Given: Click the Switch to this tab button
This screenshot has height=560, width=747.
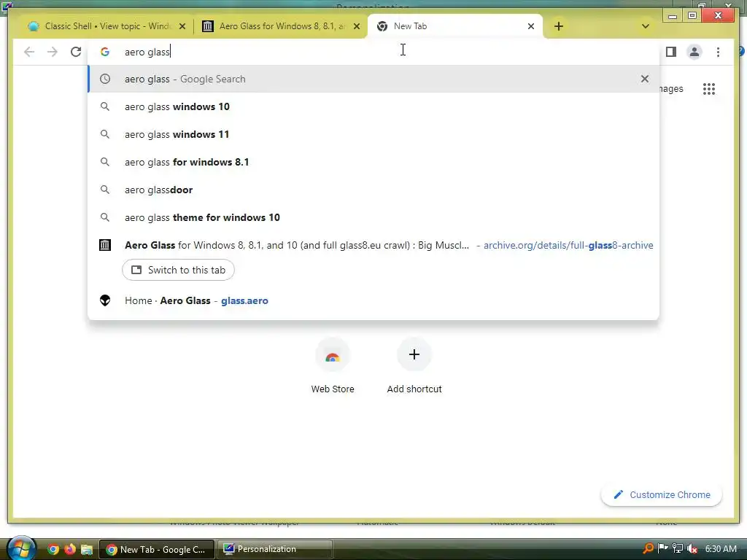Looking at the screenshot, I should point(178,270).
